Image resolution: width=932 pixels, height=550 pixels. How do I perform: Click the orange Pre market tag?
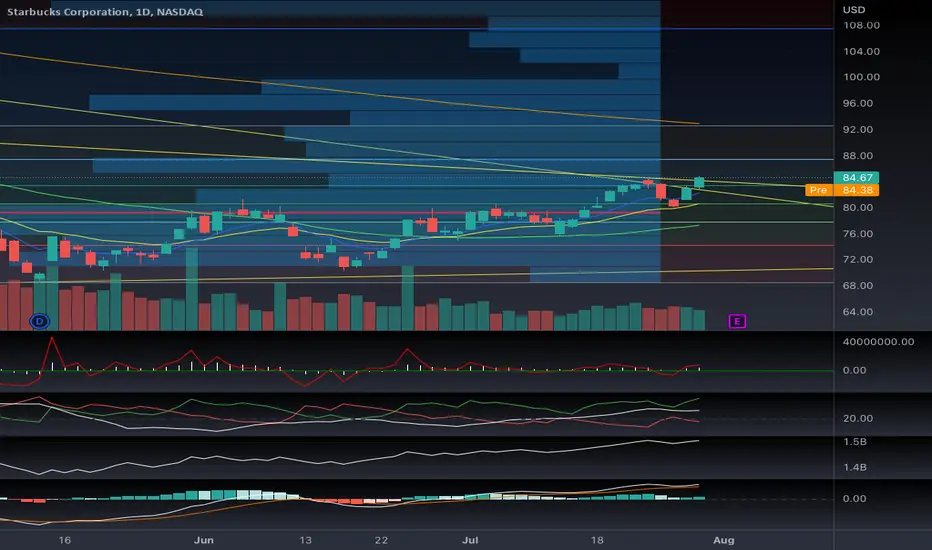(819, 190)
